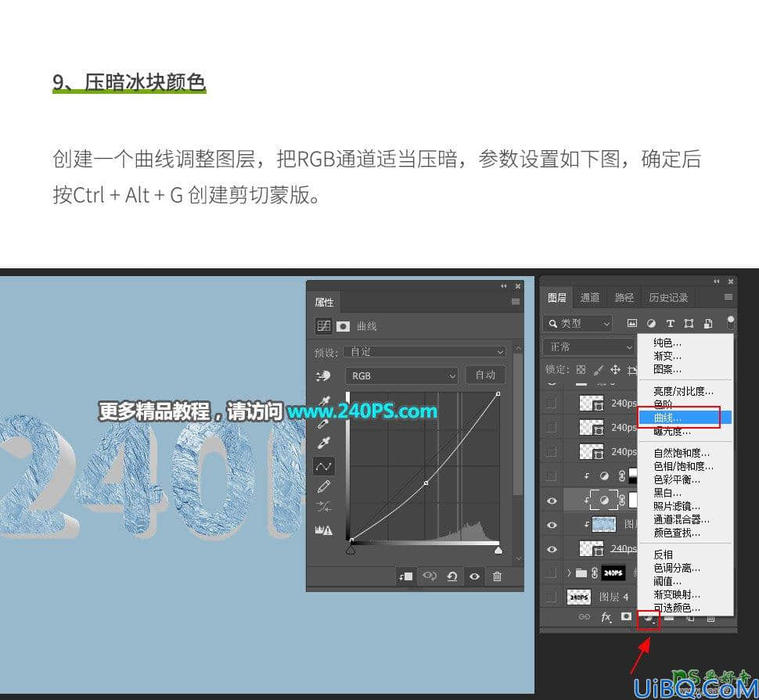This screenshot has height=700, width=759.
Task: Click the smooth curve values icon
Action: click(x=323, y=507)
